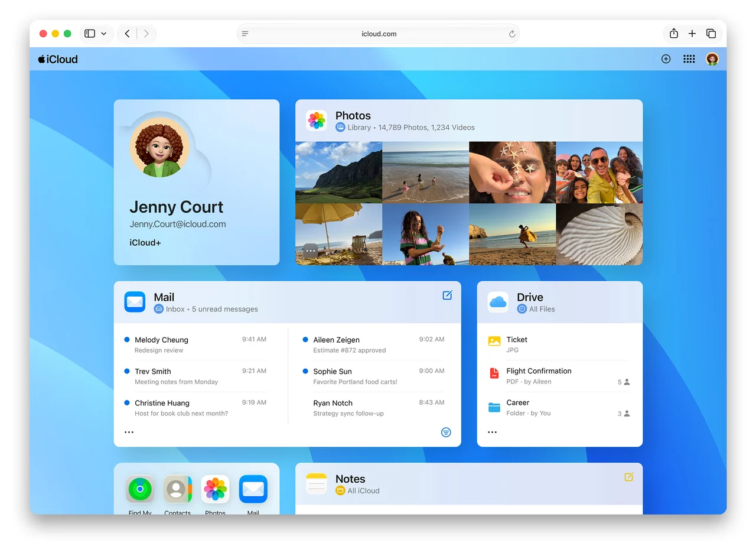Go back to the previous page
The height and width of the screenshot is (553, 756).
[x=128, y=34]
